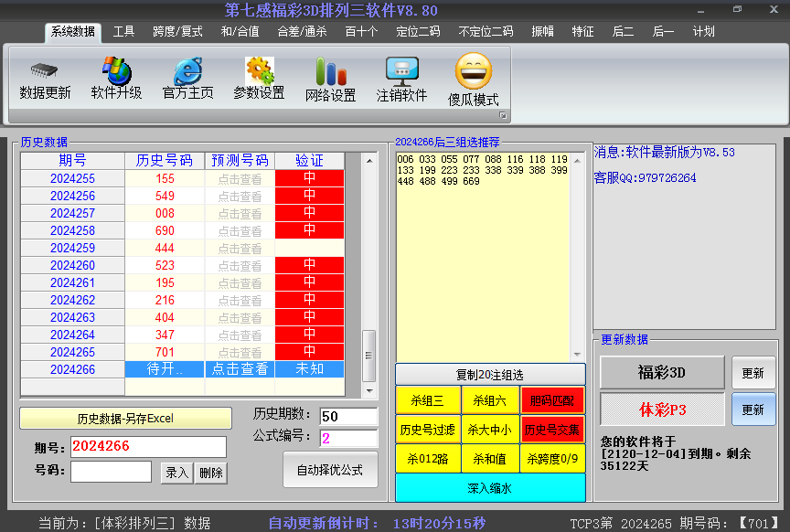
Task: Click recommendation list scroll up arrow
Action: (577, 161)
